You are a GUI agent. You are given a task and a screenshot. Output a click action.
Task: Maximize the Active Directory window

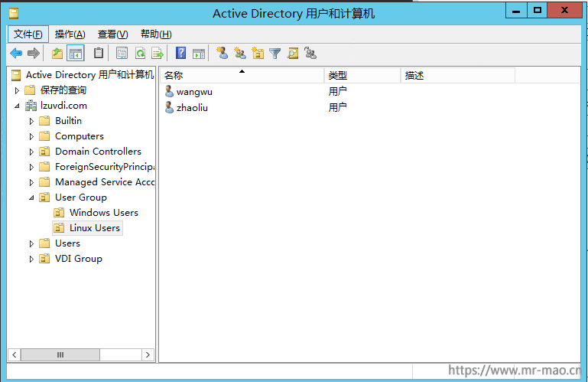pos(537,10)
